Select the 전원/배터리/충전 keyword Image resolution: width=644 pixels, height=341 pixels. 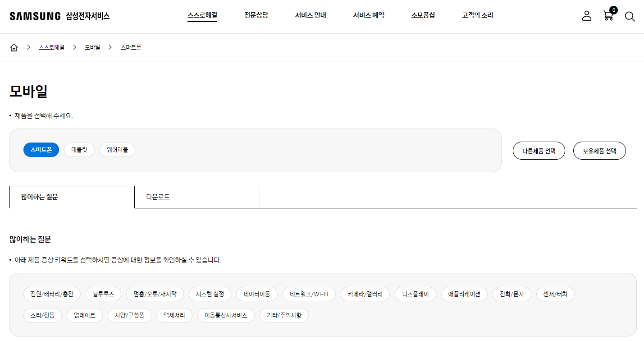[52, 294]
